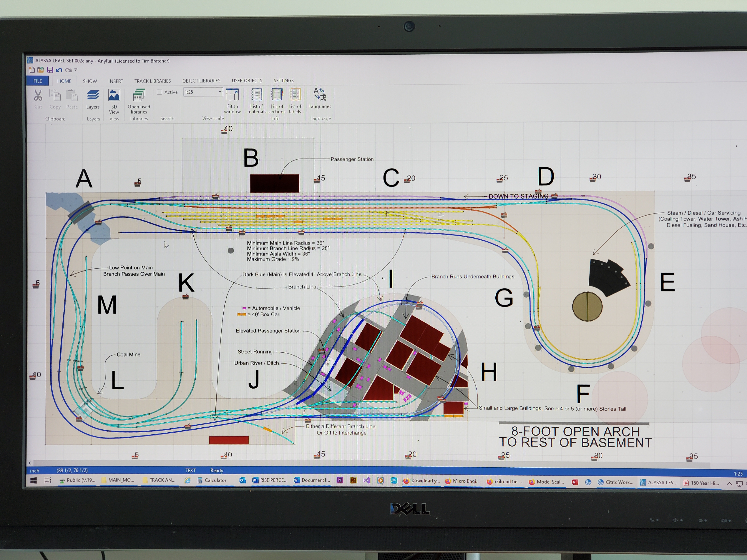
Task: Switch to the RISE PERCE... Word document
Action: point(270,480)
